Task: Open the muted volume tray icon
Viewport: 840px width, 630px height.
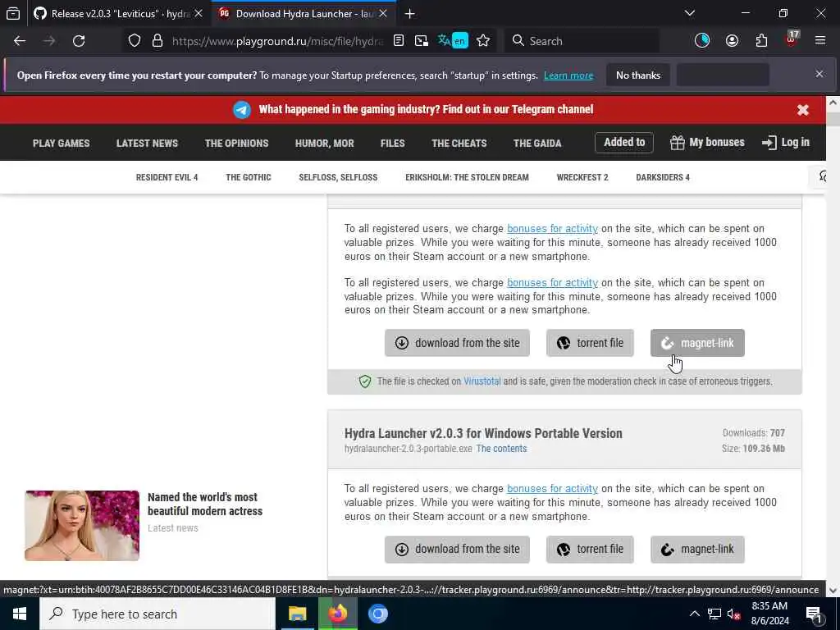Action: 734,614
